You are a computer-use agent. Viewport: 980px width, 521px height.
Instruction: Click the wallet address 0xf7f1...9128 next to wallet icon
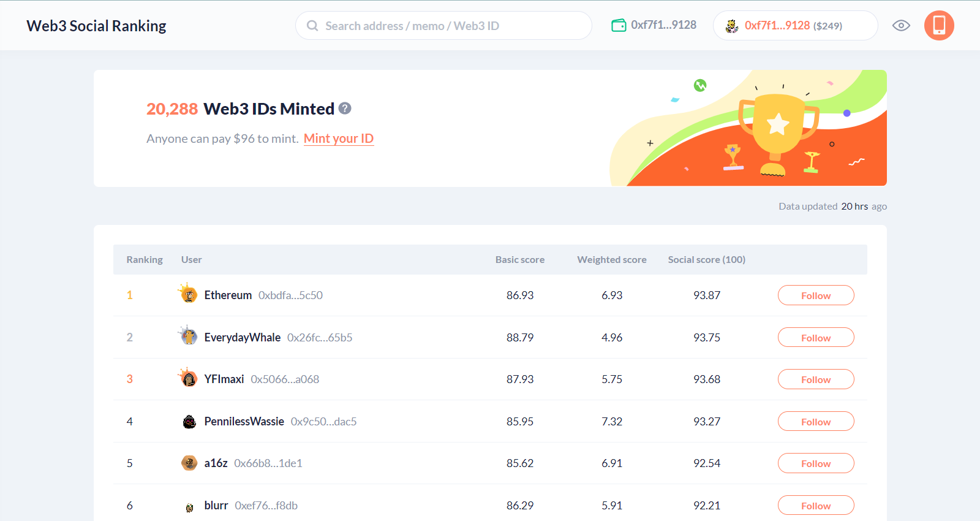click(664, 25)
